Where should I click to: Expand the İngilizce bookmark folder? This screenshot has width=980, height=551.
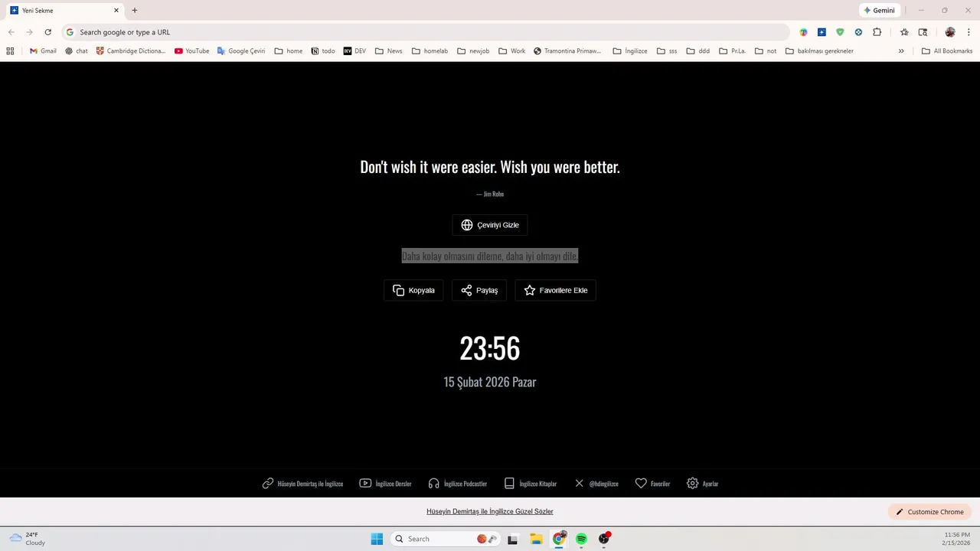coord(630,51)
